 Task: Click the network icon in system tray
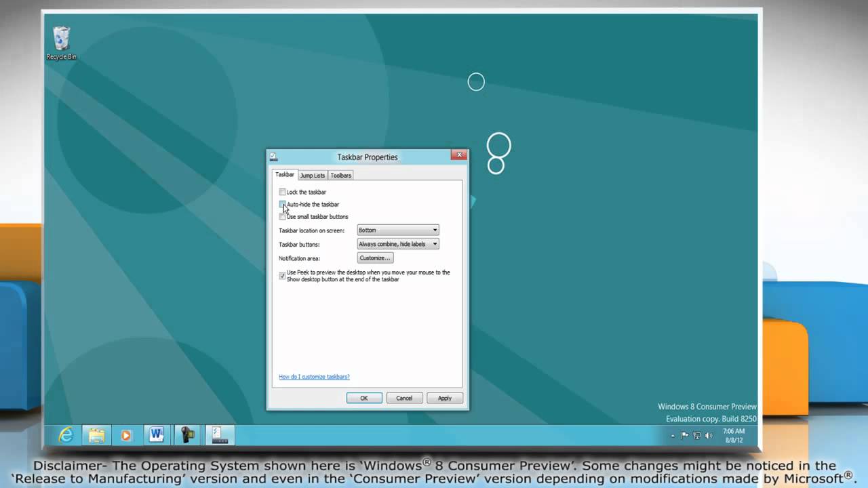[x=696, y=436]
